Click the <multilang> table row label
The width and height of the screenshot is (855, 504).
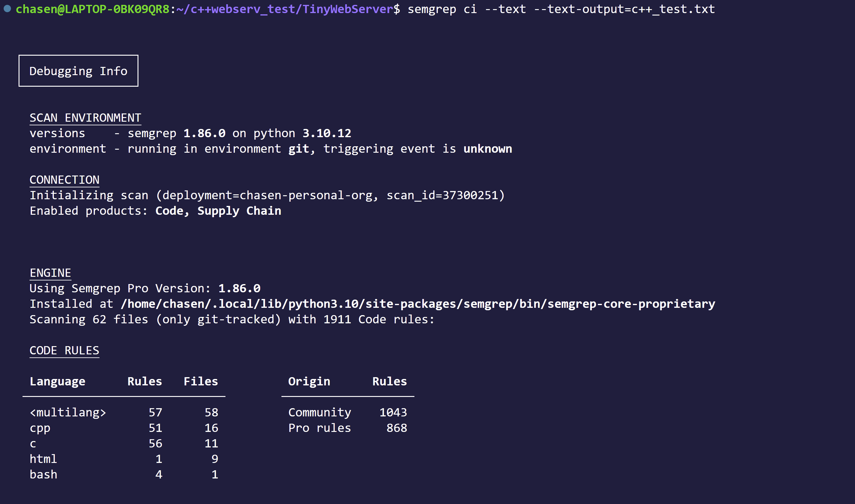(x=68, y=413)
